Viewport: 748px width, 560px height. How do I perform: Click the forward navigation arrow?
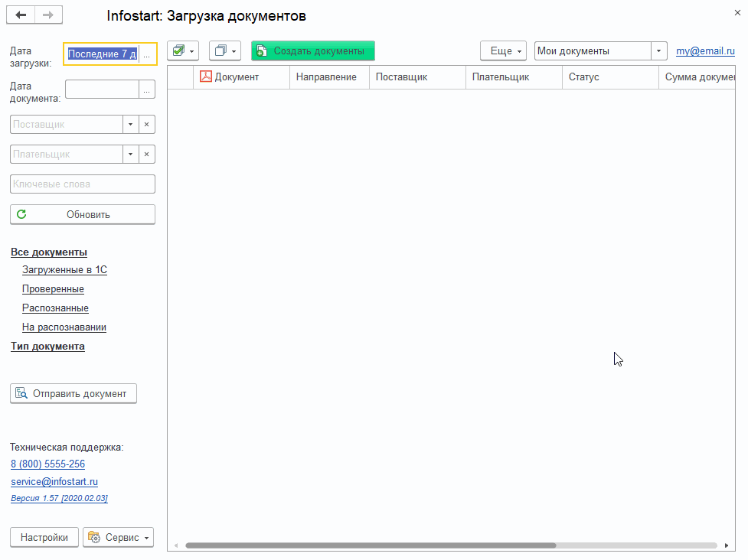tap(48, 15)
